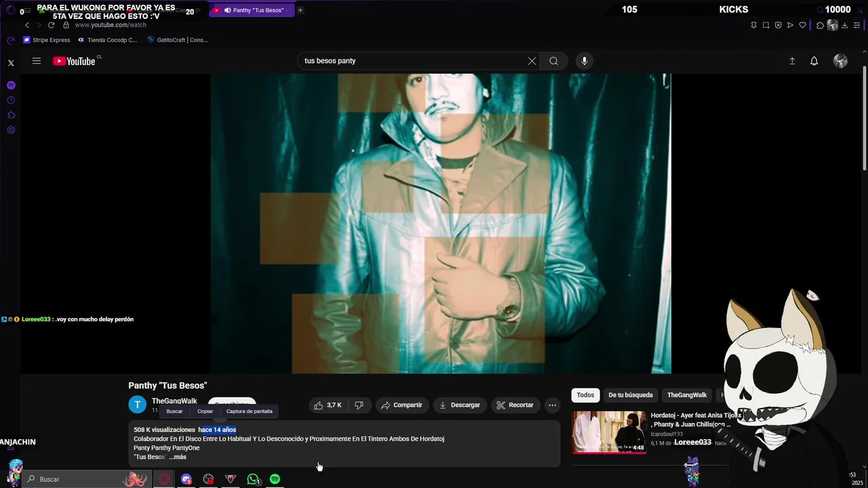This screenshot has width=868, height=488.
Task: Open the Stripe Express bookmark
Action: pyautogui.click(x=47, y=40)
